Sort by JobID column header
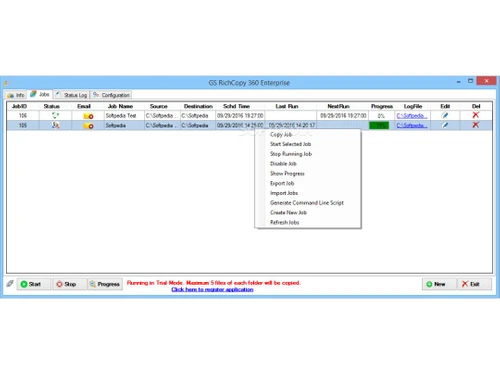Screen dimensions: 500x375 click(19, 106)
